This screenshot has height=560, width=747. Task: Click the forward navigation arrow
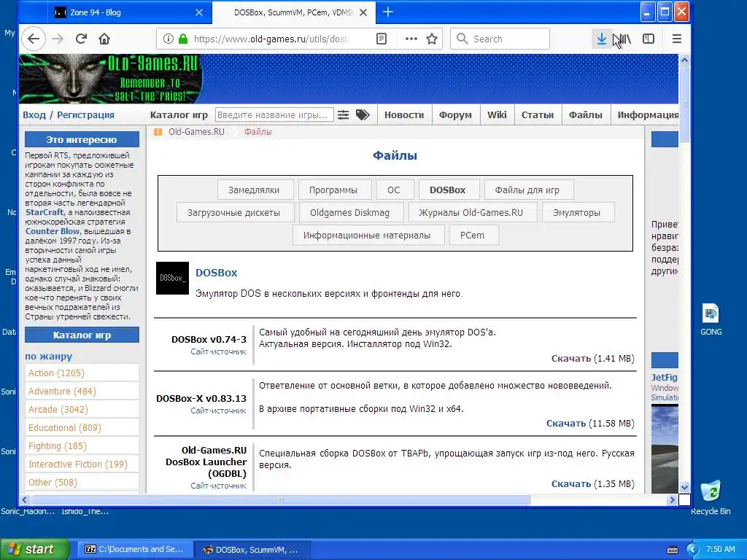(x=58, y=39)
